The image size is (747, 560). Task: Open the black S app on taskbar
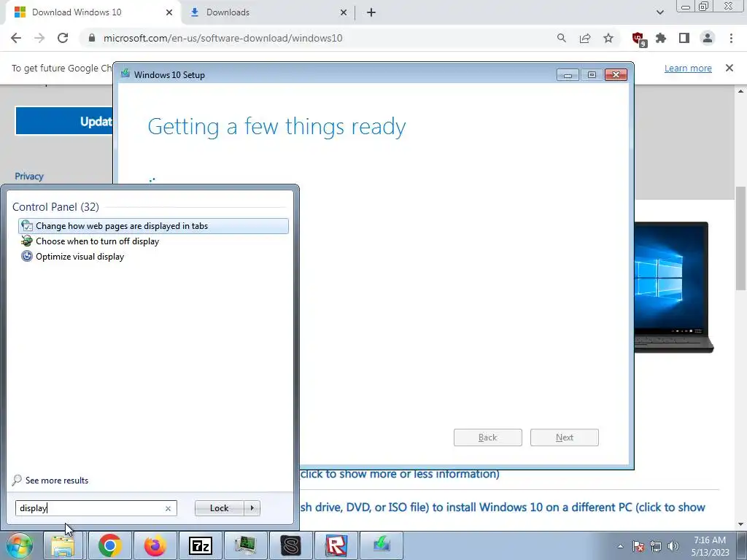coord(290,545)
